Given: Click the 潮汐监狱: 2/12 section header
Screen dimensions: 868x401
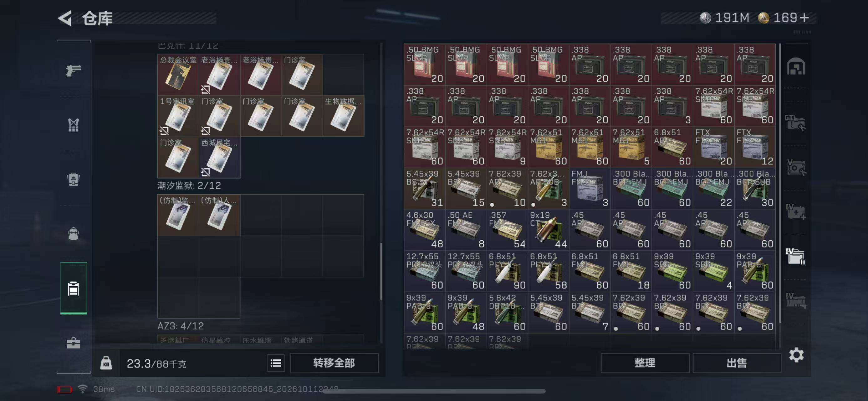Looking at the screenshot, I should click(189, 186).
